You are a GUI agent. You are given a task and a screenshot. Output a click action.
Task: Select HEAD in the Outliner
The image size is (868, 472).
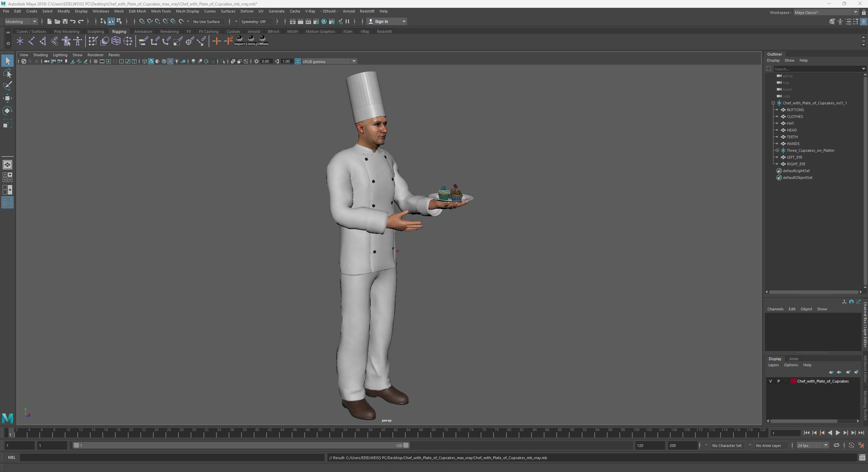click(x=792, y=130)
